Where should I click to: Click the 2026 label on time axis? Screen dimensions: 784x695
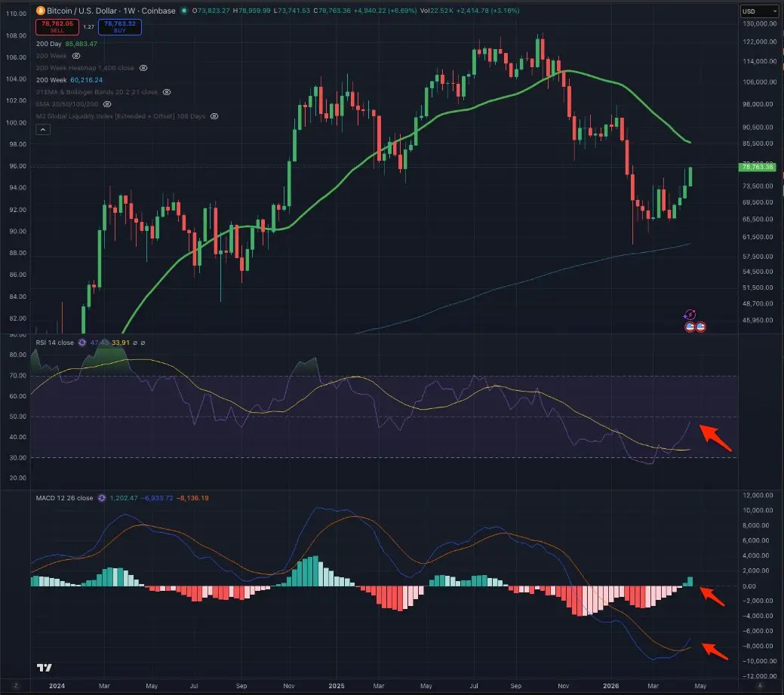pos(611,686)
